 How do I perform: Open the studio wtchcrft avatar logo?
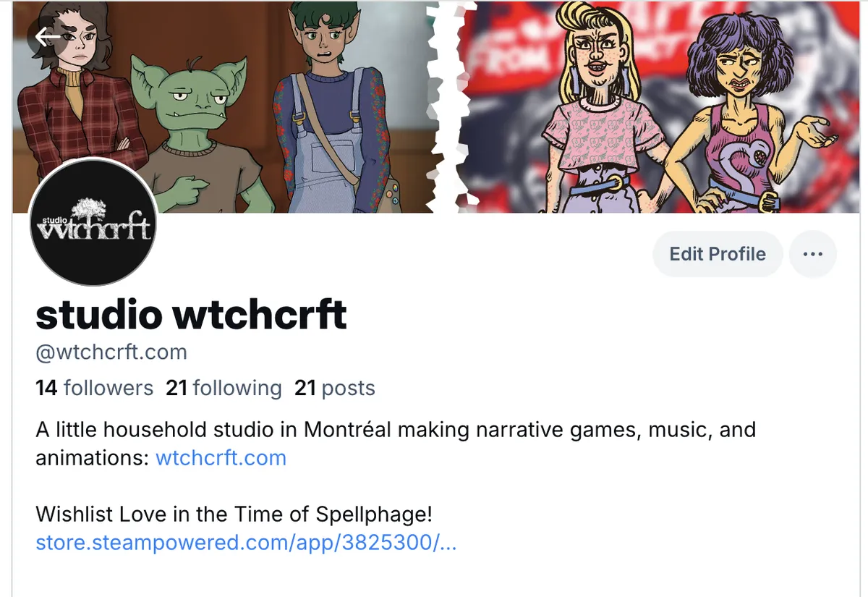(93, 222)
